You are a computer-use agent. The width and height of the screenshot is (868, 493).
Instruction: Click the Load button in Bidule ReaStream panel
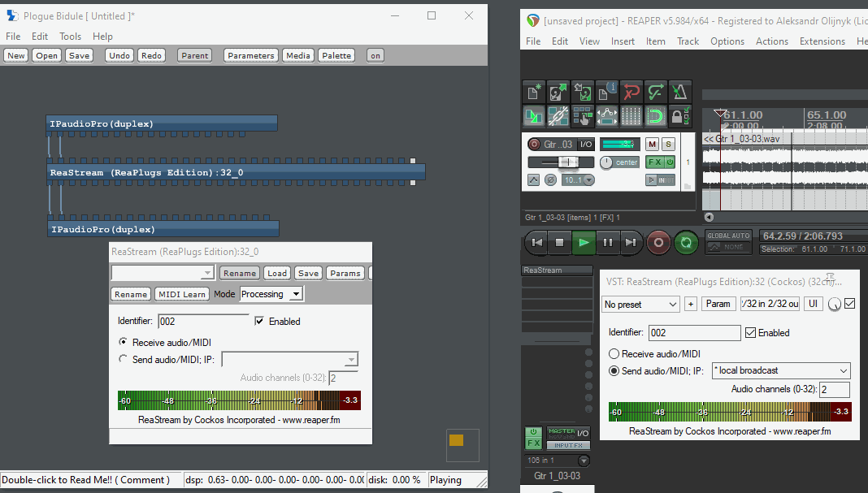point(277,274)
